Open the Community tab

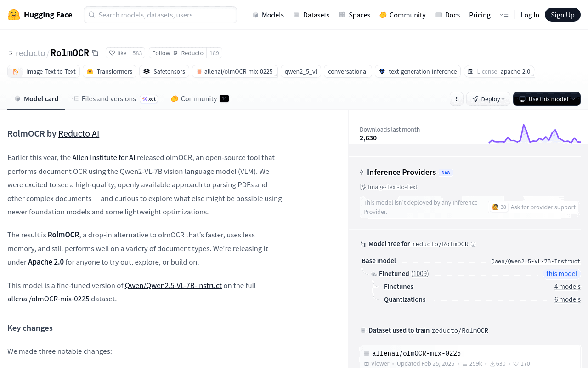click(199, 98)
